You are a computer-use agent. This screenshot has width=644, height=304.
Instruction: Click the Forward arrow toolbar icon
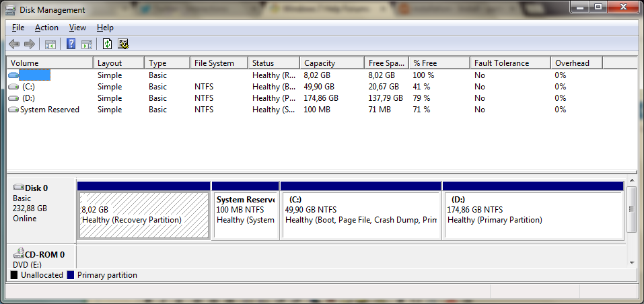tap(29, 44)
